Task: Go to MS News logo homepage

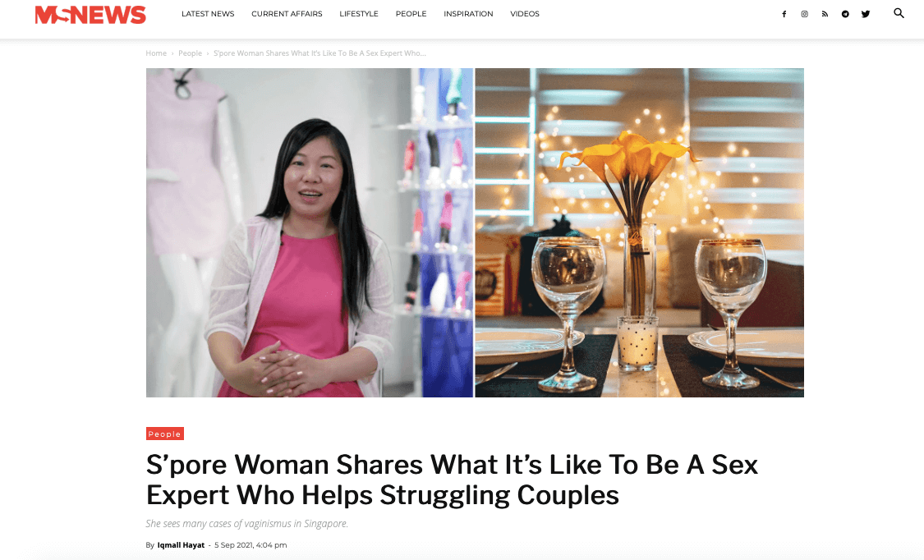Action: pos(90,15)
